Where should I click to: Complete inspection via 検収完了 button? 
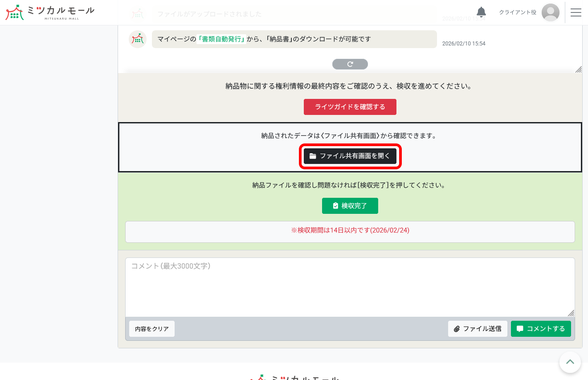click(x=350, y=205)
